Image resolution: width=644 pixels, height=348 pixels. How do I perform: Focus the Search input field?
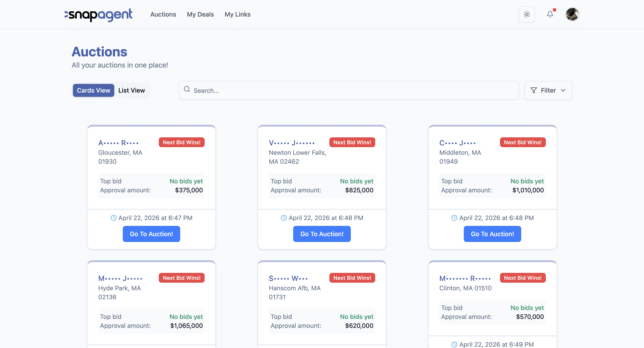point(349,90)
